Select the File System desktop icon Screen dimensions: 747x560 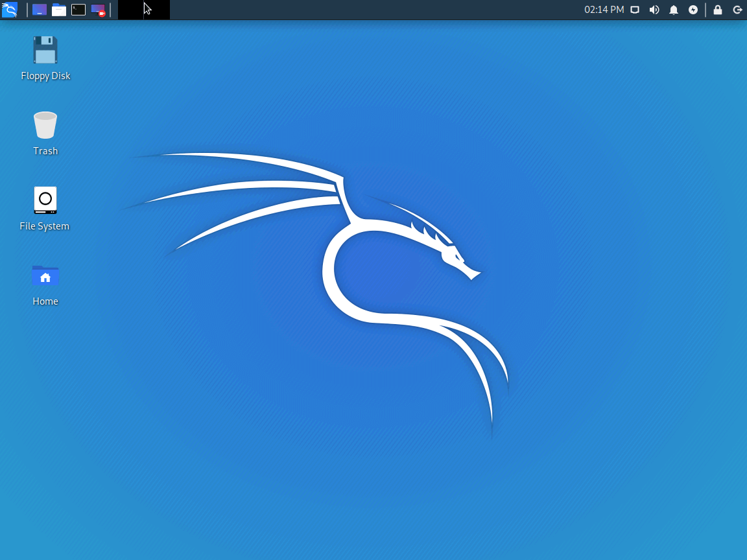click(45, 200)
